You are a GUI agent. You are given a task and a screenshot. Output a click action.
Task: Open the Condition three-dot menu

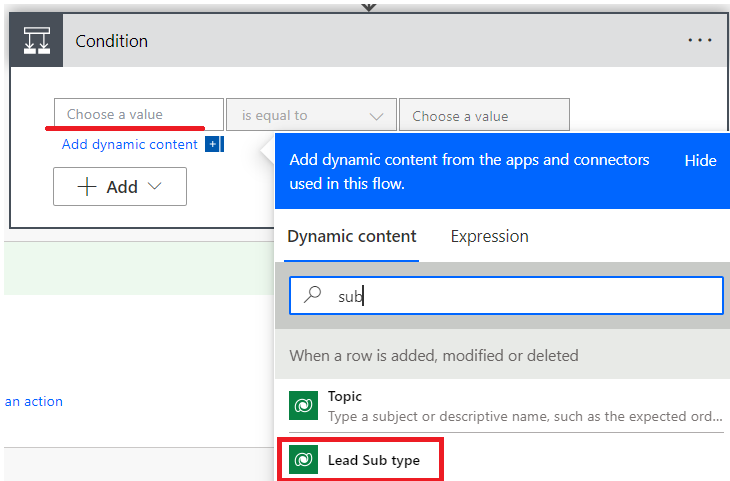700,41
